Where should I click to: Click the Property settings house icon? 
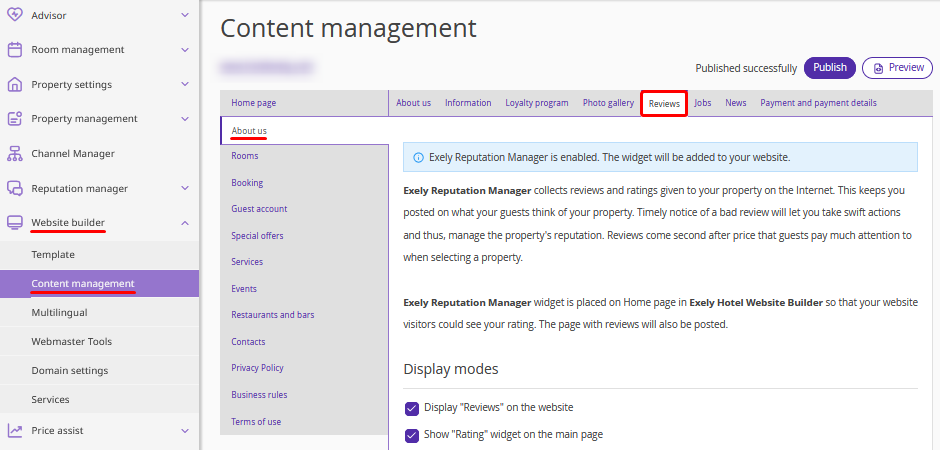[x=15, y=84]
